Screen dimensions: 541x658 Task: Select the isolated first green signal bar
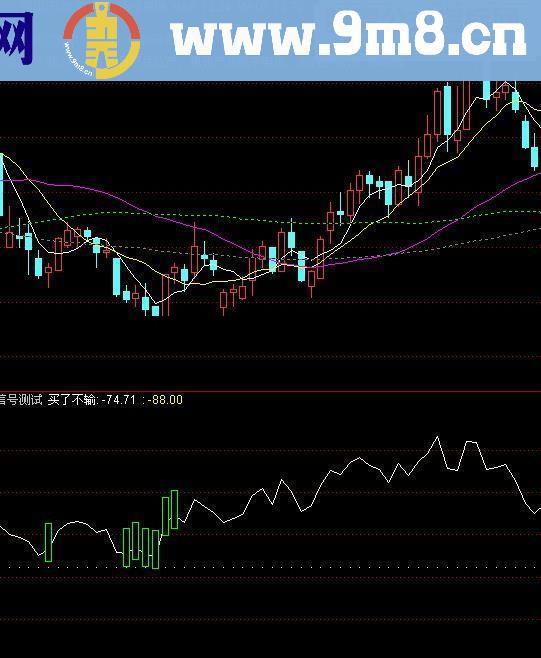pos(48,542)
